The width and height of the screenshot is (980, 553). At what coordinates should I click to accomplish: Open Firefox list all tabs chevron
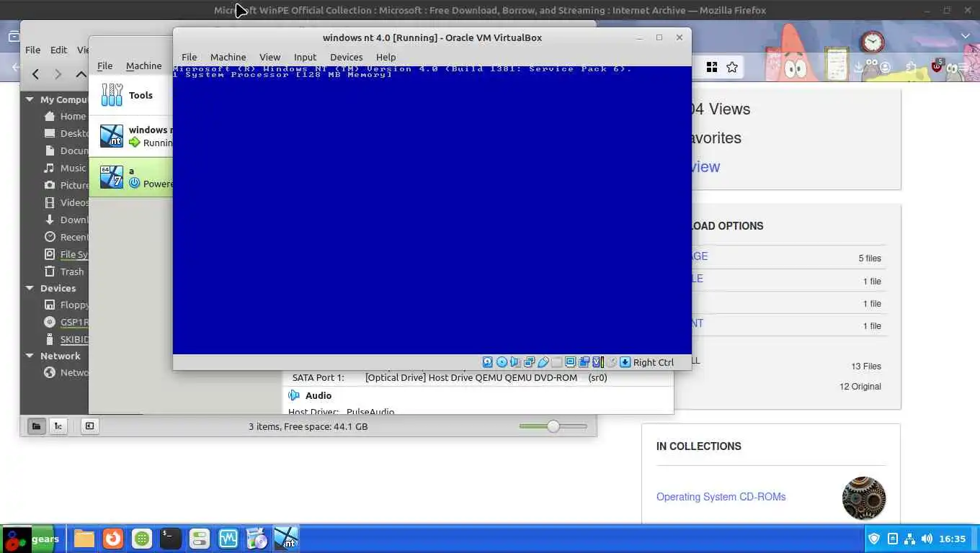(966, 35)
